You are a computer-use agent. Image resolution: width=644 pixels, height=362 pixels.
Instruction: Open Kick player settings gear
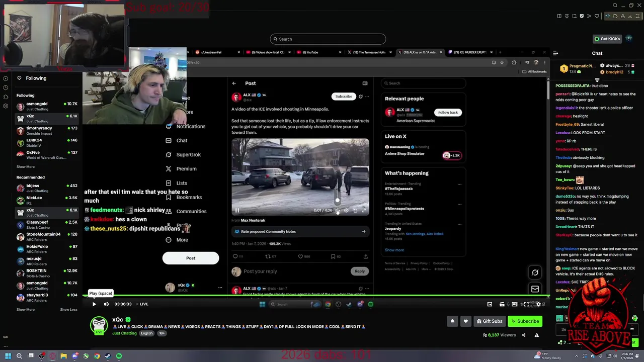pyautogui.click(x=538, y=304)
